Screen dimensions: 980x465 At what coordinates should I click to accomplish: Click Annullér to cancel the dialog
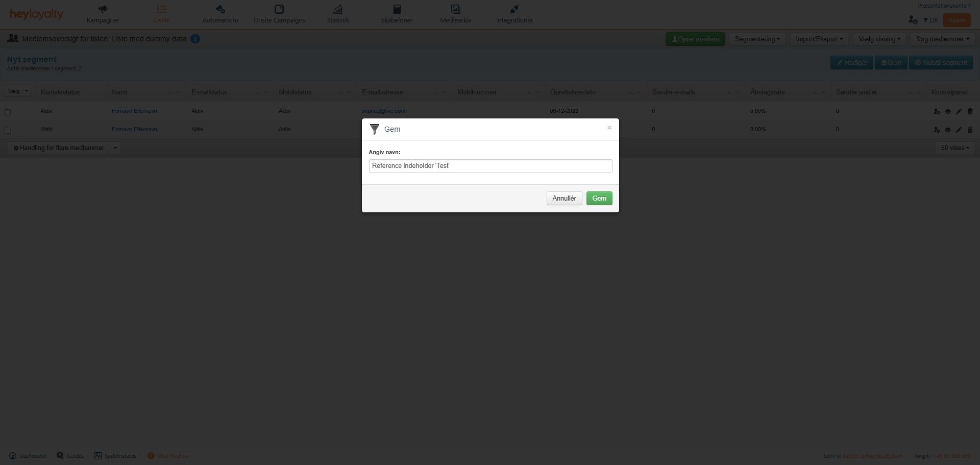point(564,199)
